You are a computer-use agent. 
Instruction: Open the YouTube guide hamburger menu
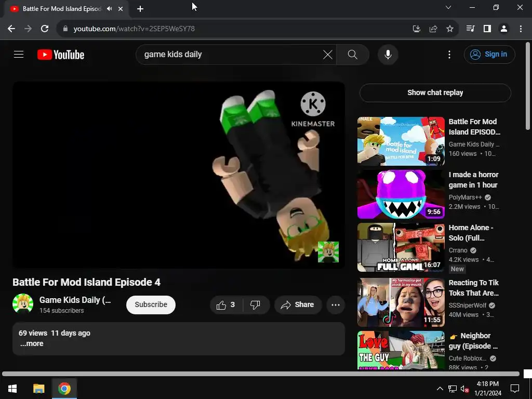pyautogui.click(x=19, y=54)
